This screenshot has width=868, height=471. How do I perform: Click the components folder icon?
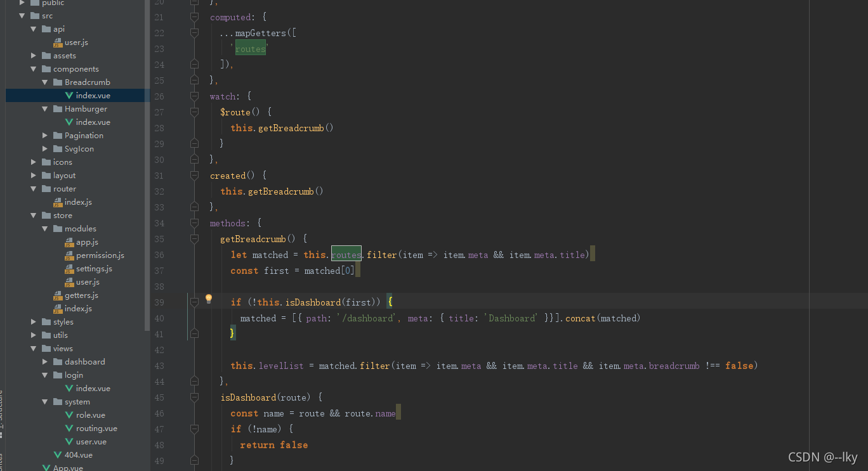(x=46, y=69)
